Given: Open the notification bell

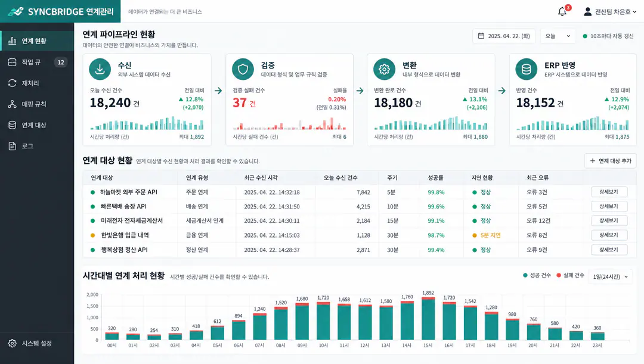Looking at the screenshot, I should click(562, 11).
